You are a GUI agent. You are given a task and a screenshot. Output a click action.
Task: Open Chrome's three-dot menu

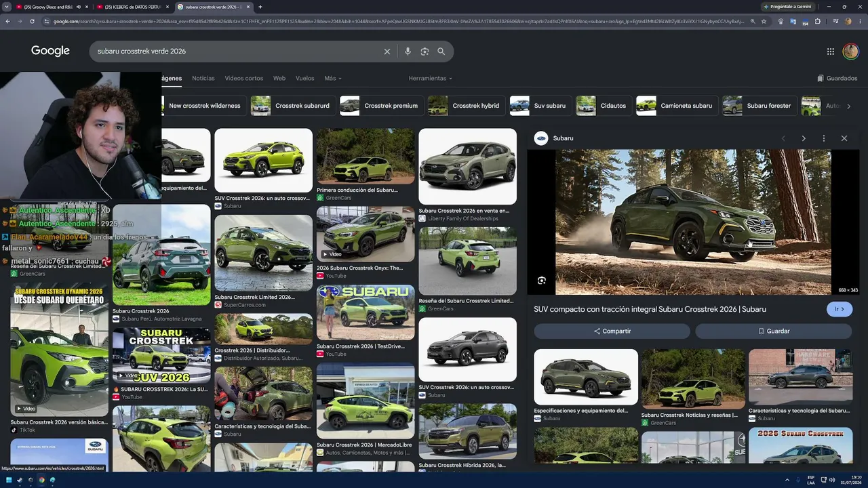[x=861, y=21]
